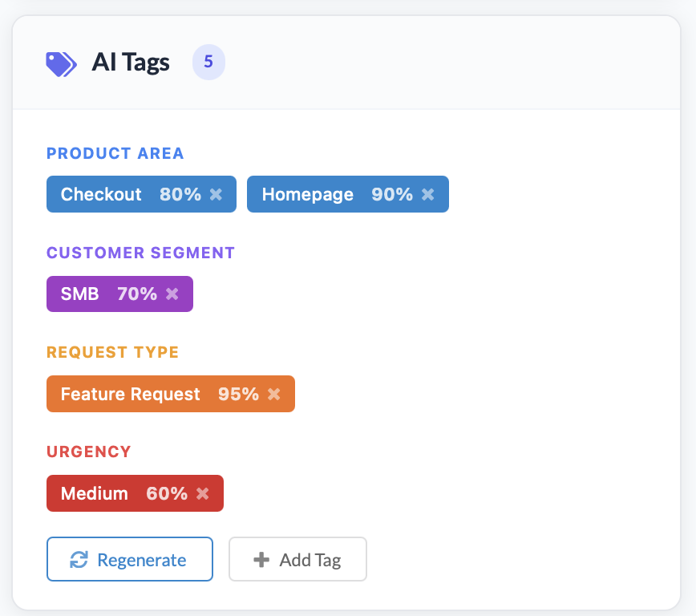Remove the Medium urgency tag x icon
This screenshot has height=616, width=696.
coord(203,493)
